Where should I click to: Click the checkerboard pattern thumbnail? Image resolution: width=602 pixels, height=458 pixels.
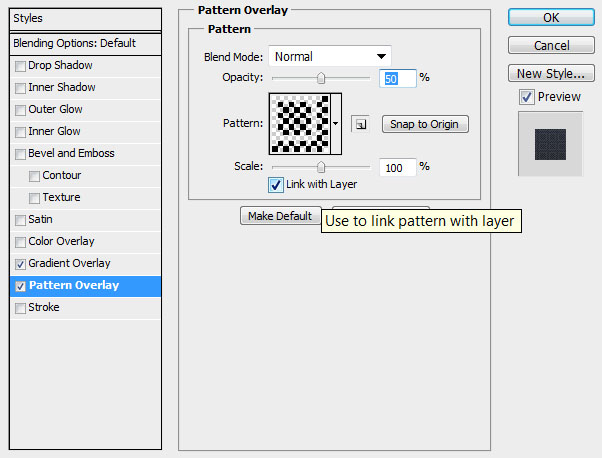300,124
